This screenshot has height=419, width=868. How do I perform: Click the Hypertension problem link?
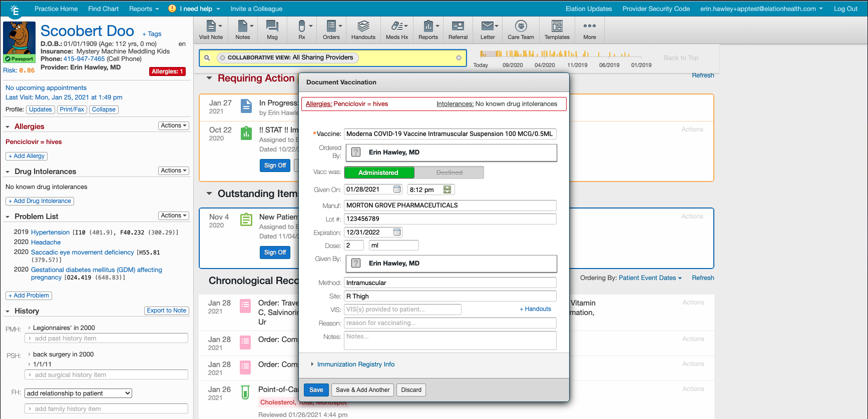[50, 232]
